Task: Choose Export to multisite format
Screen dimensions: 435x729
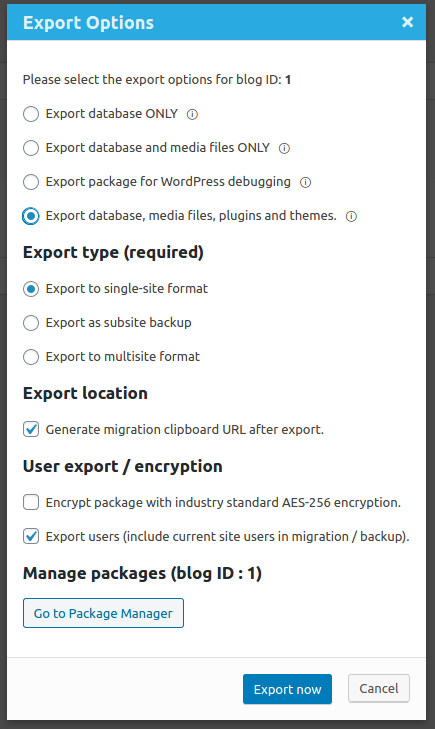Action: (31, 357)
